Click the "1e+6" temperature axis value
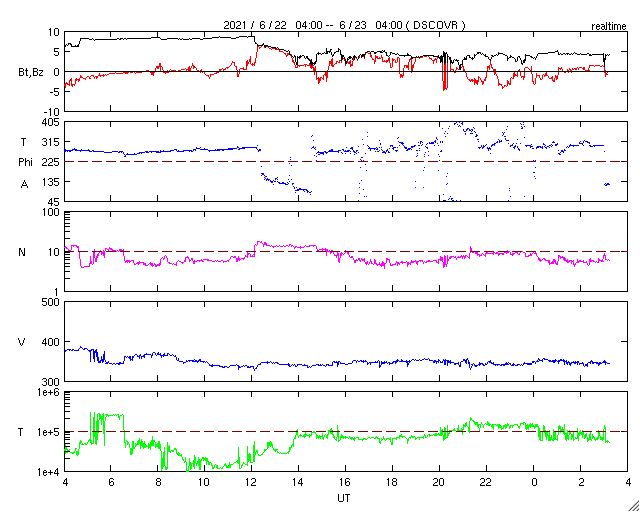The width and height of the screenshot is (640, 512). (49, 392)
